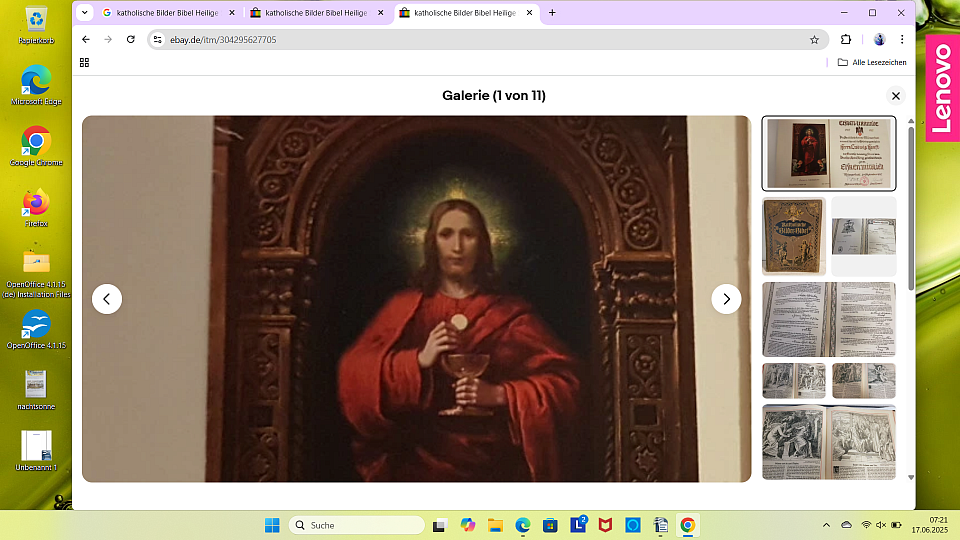Image resolution: width=960 pixels, height=540 pixels.
Task: Click the battery status tray icon
Action: click(896, 525)
